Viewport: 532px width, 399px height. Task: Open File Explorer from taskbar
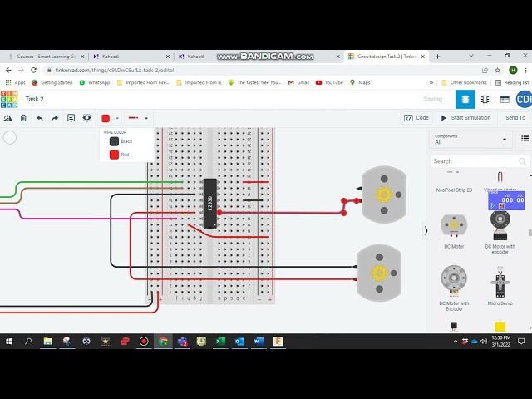coord(48,342)
